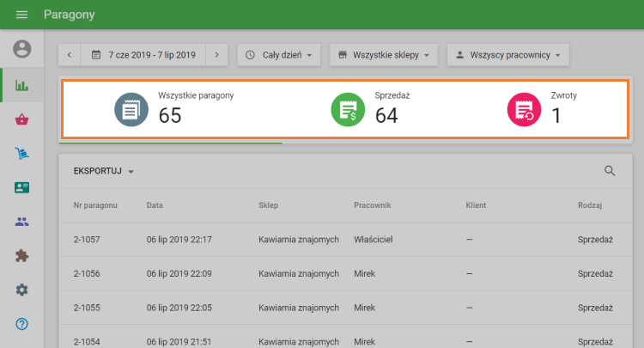Open receipt 2-1055

coord(87,308)
